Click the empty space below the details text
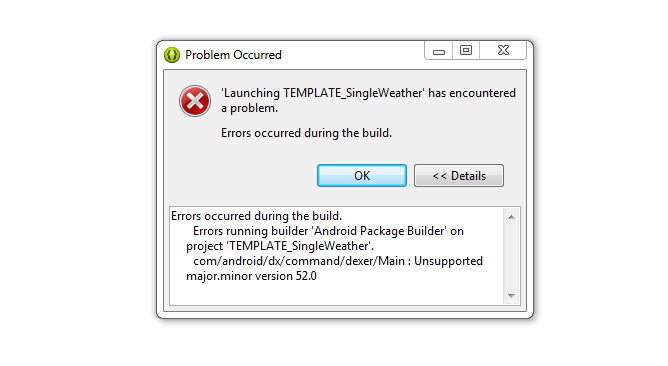Screen dimensions: 668x366 click(337, 294)
